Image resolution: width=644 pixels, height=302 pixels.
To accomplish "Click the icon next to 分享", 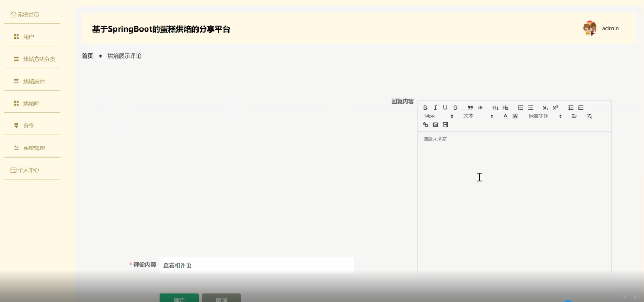I will 16,125.
